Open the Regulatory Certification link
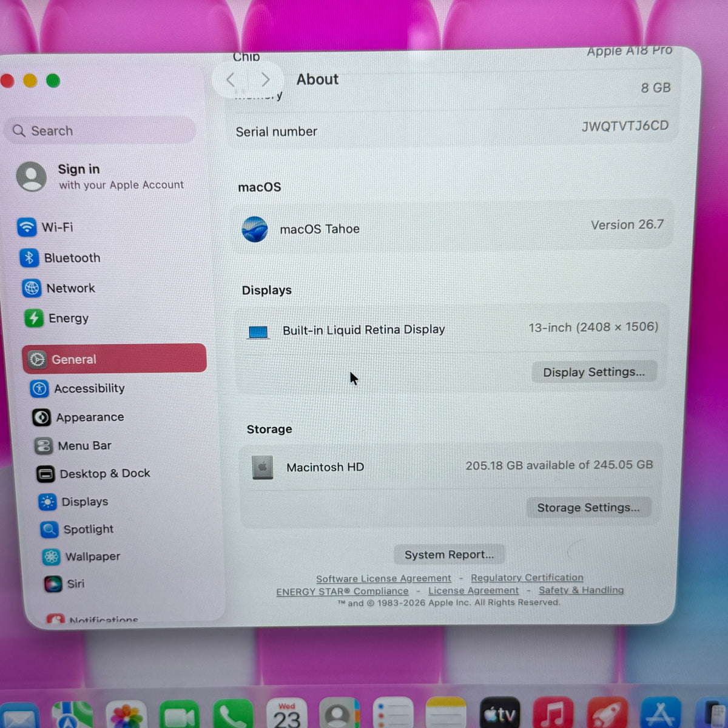 pos(527,578)
